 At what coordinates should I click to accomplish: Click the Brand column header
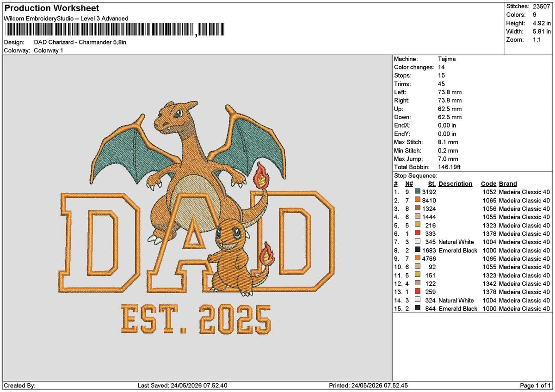click(508, 184)
